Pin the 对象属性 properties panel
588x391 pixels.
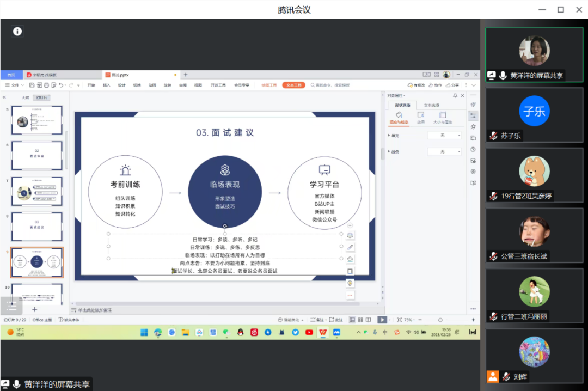(x=455, y=96)
